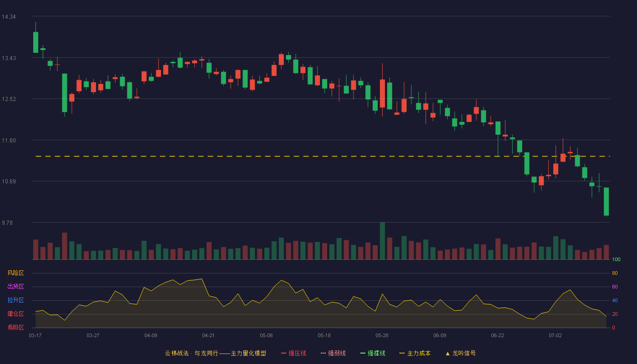Click the 06-22 date label
Viewport: 637px width, 364px height.
coord(497,335)
